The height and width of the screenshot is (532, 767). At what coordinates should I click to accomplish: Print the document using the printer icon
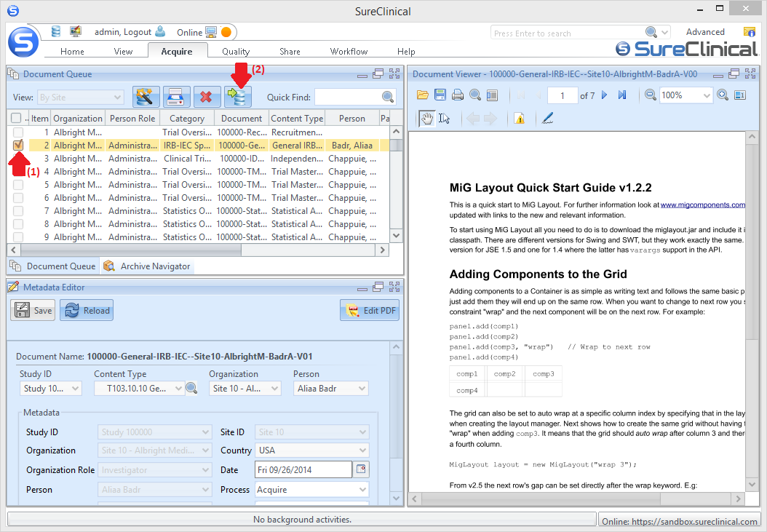click(458, 95)
